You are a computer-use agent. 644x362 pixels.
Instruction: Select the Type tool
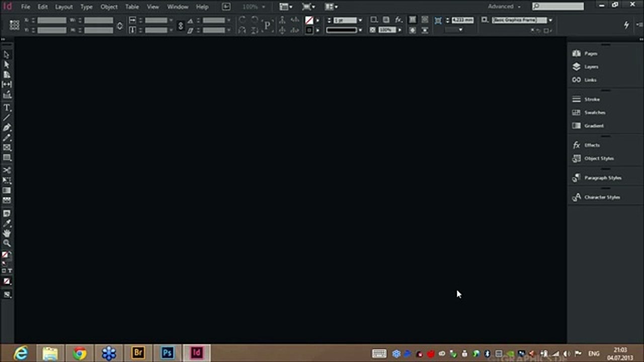click(x=7, y=108)
